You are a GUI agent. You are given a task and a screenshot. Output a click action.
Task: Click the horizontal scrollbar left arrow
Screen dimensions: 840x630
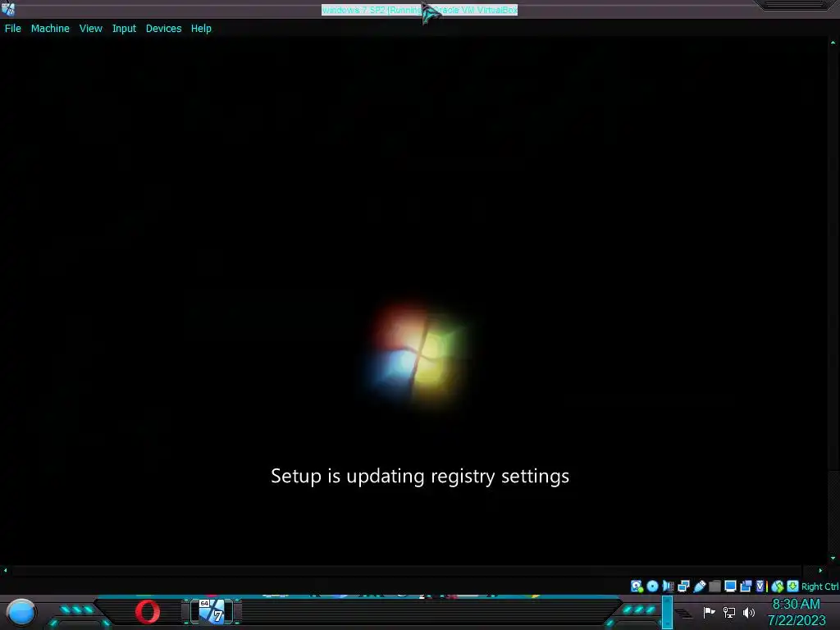point(6,571)
